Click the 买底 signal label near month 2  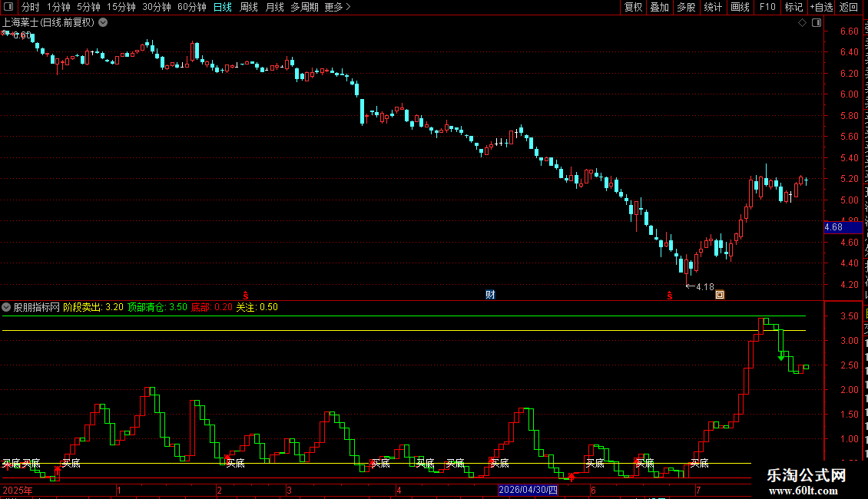pos(235,463)
